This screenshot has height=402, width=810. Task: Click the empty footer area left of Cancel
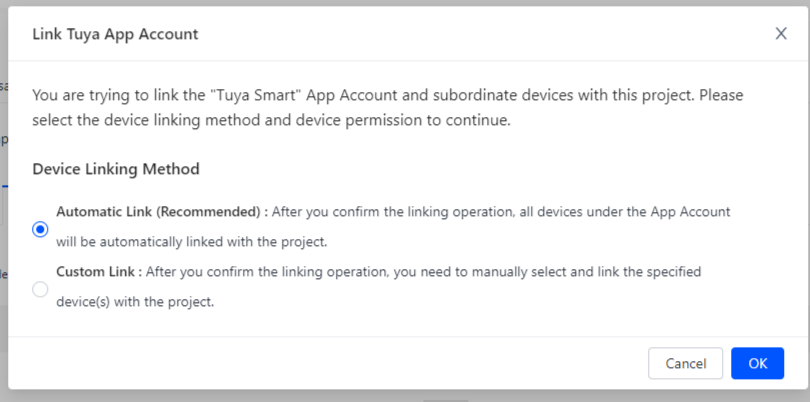pos(330,363)
